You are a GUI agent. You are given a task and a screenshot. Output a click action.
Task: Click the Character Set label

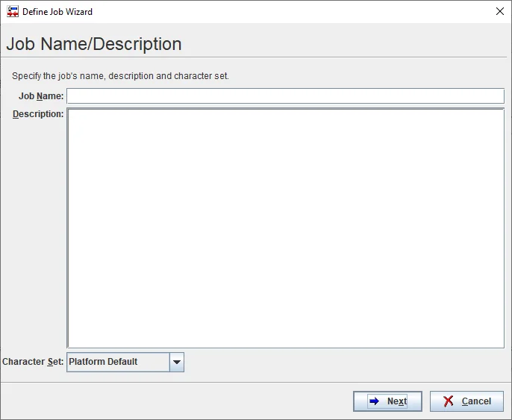[33, 362]
